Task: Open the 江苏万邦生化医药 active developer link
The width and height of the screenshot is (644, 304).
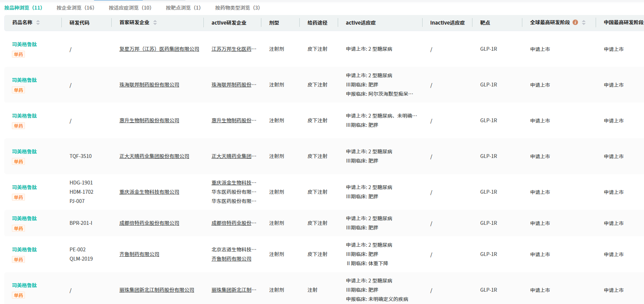Action: [234, 49]
